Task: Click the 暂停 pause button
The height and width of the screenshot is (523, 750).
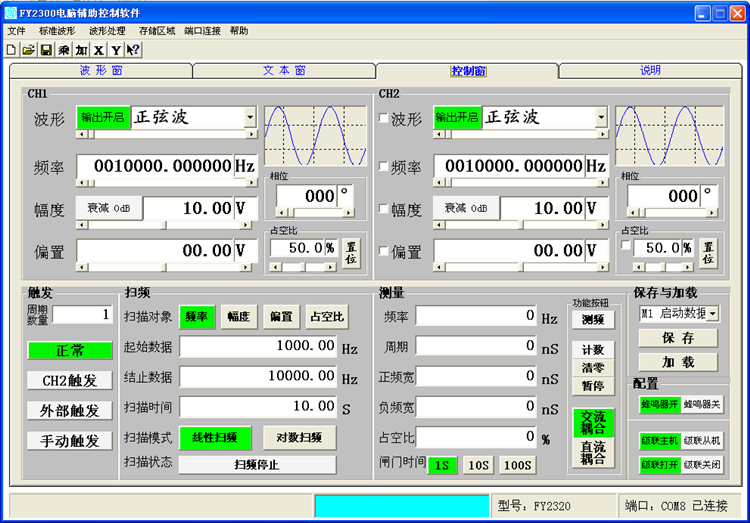Action: [593, 386]
